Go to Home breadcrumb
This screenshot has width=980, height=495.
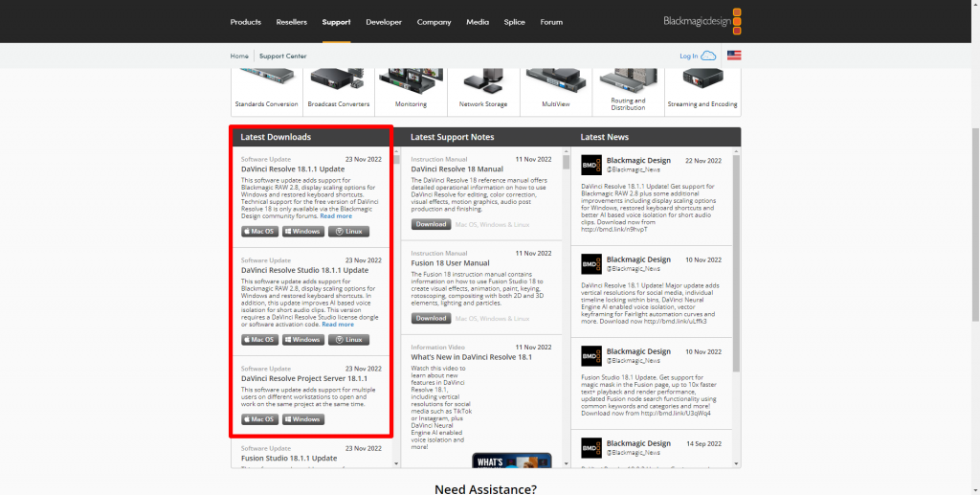click(239, 56)
